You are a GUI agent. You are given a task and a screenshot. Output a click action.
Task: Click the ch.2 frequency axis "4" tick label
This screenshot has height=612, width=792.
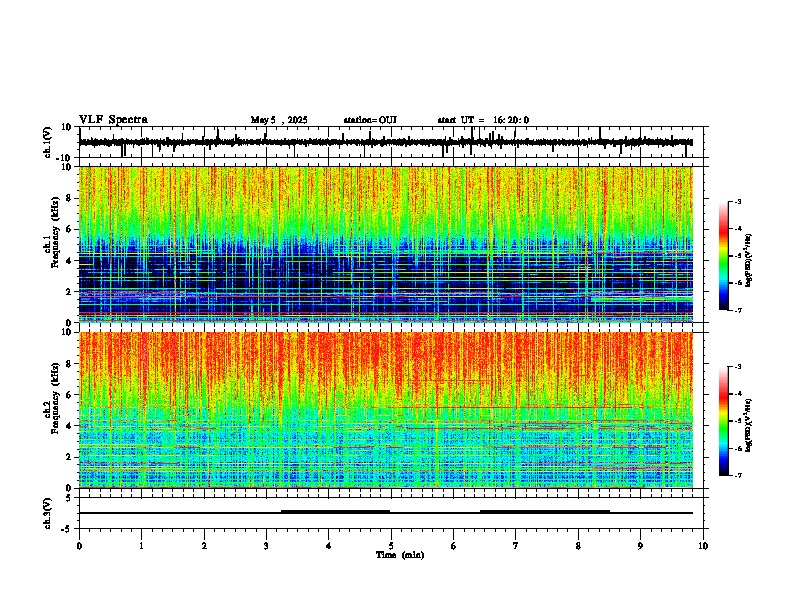[69, 426]
